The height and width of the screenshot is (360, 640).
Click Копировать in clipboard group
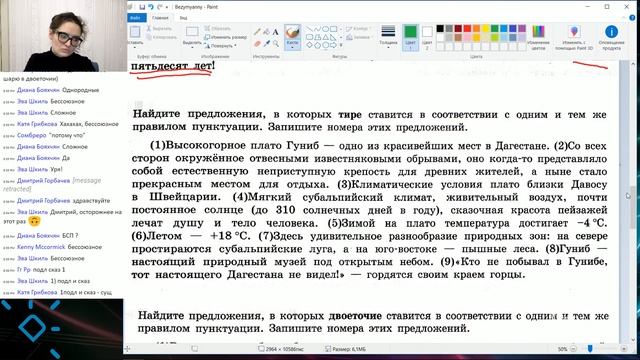pyautogui.click(x=162, y=37)
